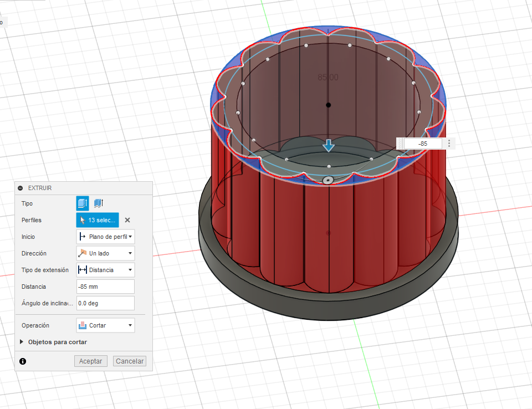Click the Distancia field showing -85 mm
This screenshot has height=409, width=532.
pos(105,287)
